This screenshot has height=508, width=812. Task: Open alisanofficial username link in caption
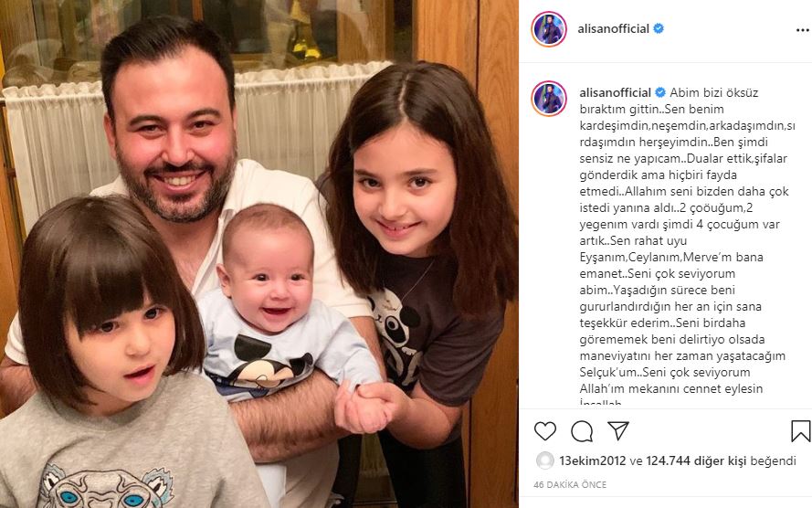point(616,92)
